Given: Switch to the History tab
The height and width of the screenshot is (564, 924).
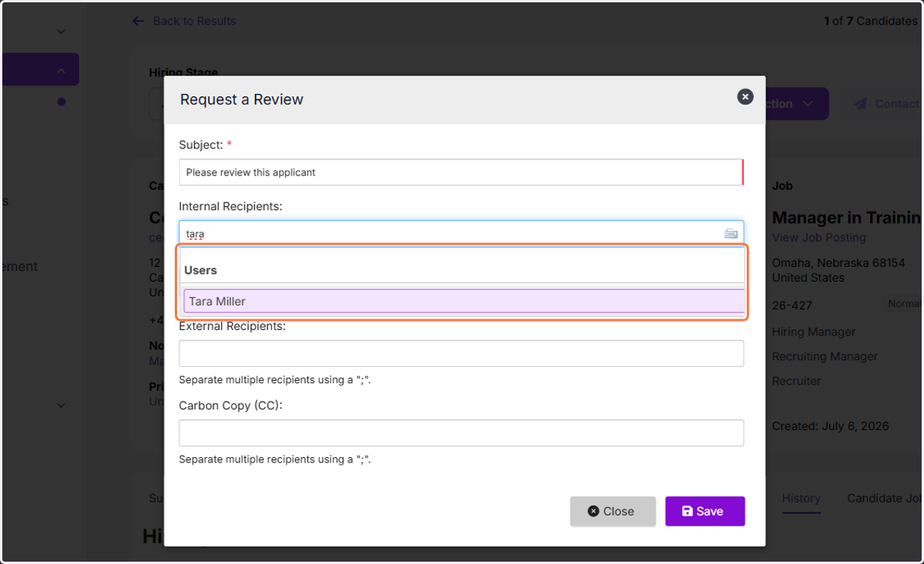Looking at the screenshot, I should (x=801, y=499).
